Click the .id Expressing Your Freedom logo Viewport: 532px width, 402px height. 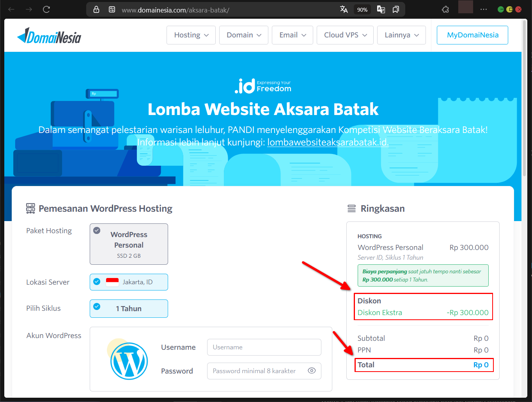263,86
